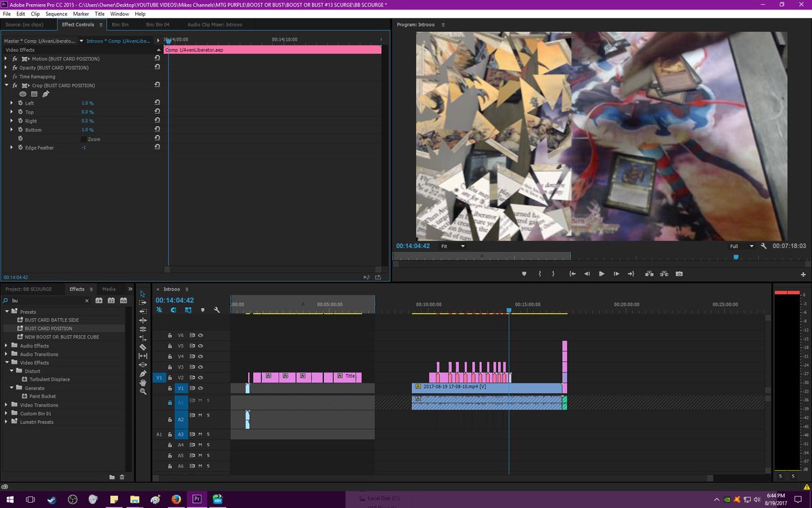Solo audio track A3
Viewport: 812px width, 508px height.
(208, 434)
